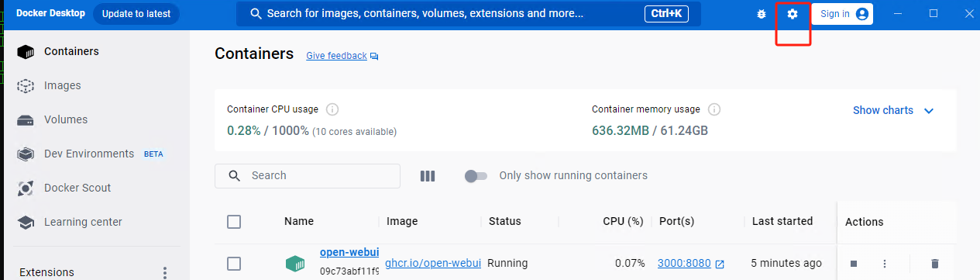
Task: Click the Show charts chevron arrow
Action: click(929, 111)
